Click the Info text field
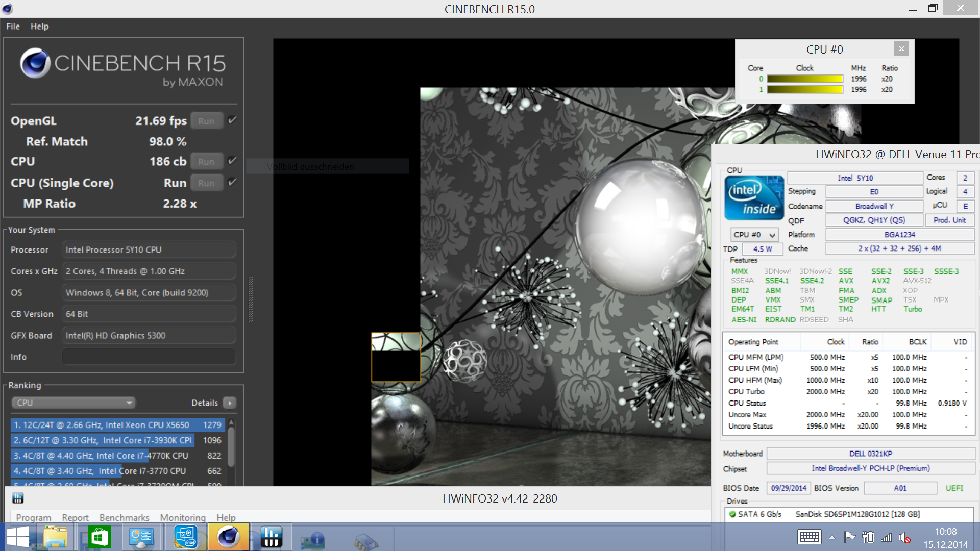Image resolution: width=980 pixels, height=551 pixels. 149,357
